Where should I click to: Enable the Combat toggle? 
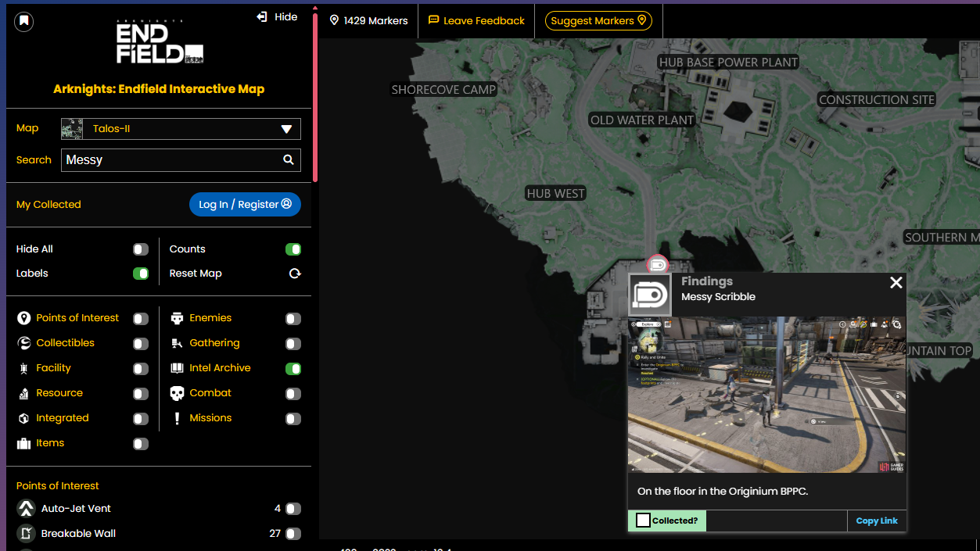293,394
